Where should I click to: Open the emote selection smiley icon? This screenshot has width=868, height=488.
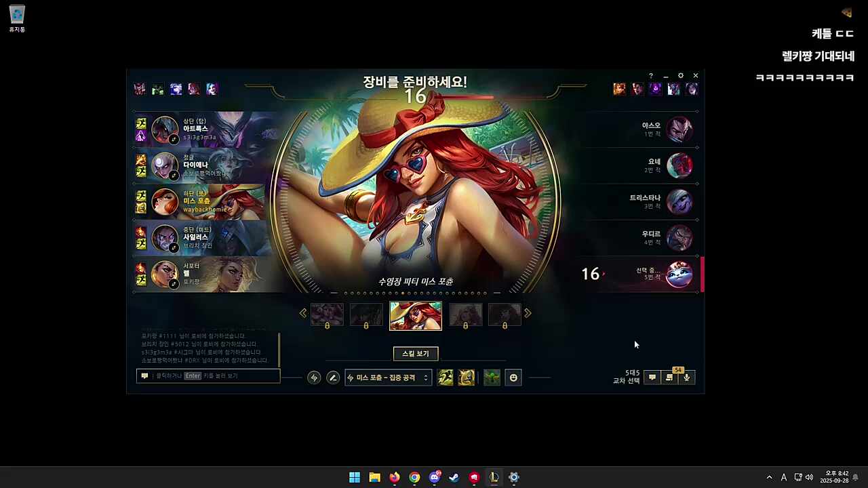pyautogui.click(x=514, y=378)
